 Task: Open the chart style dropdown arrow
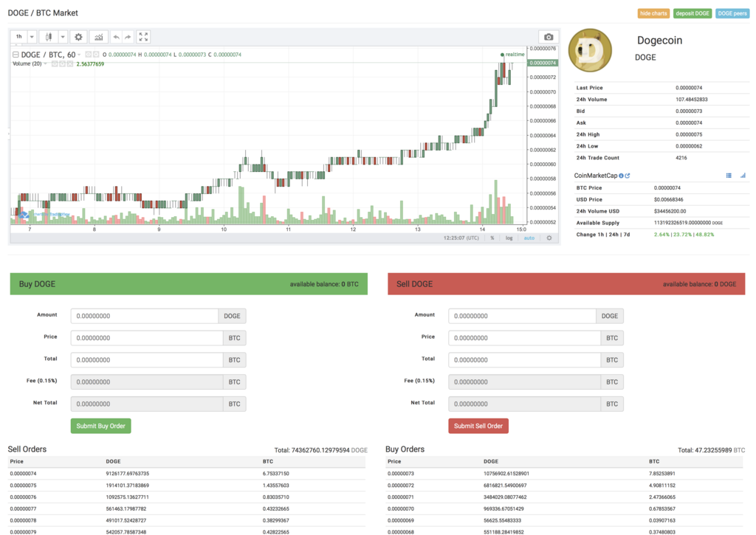pos(63,37)
